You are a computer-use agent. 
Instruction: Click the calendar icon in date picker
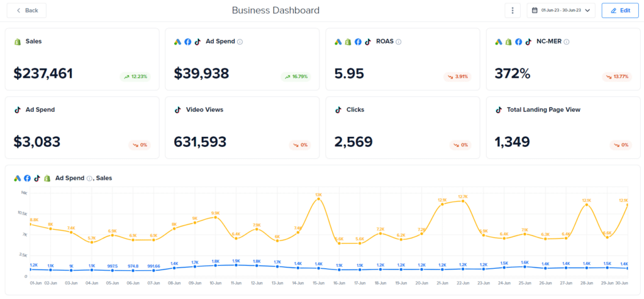pos(535,11)
